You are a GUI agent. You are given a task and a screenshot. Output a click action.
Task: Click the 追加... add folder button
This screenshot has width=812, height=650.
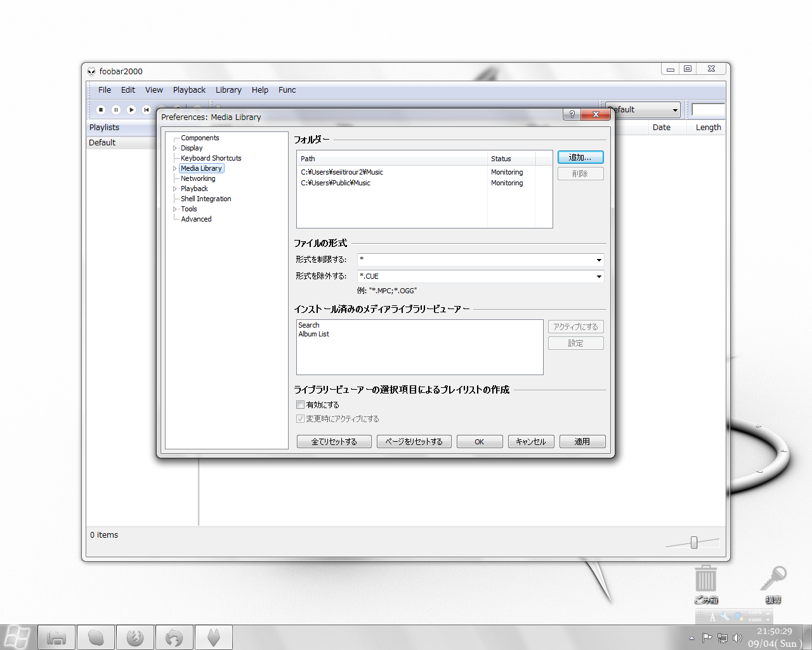tap(580, 157)
